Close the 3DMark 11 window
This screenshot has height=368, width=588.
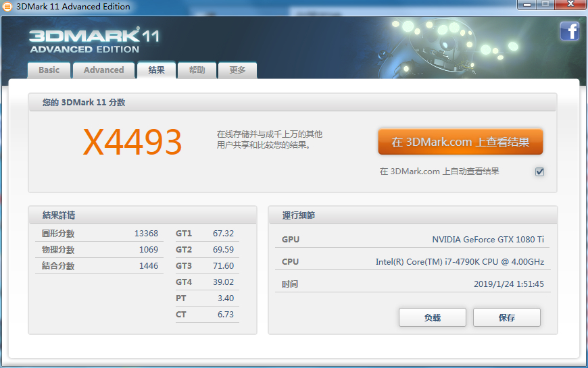570,5
